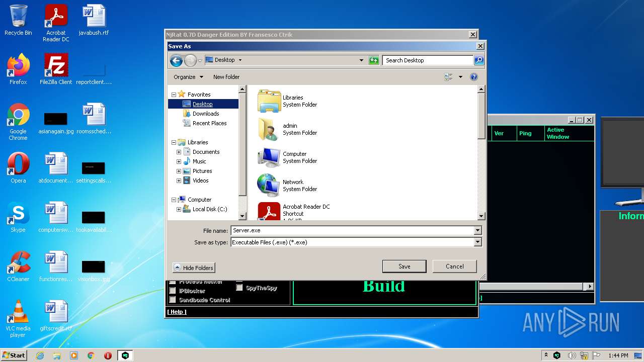
Task: Open the Organize menu
Action: pos(188,77)
